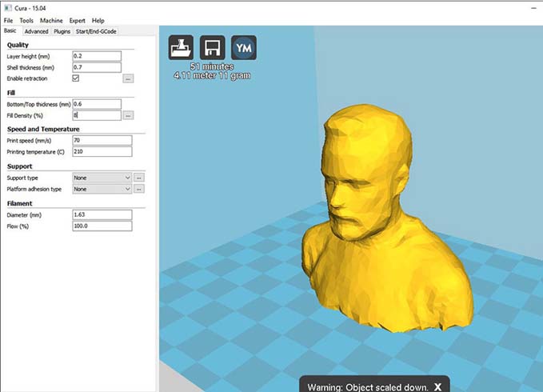
Task: Click the Shell thickness input field
Action: (97, 67)
